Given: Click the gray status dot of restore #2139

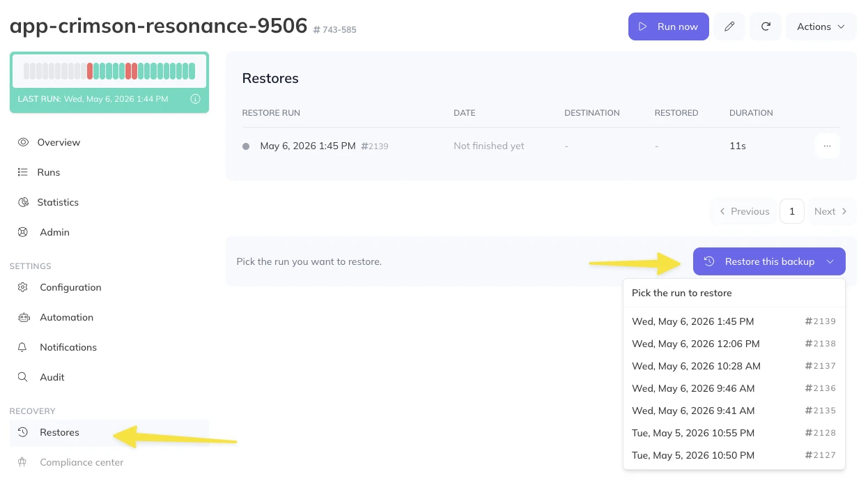Looking at the screenshot, I should coord(246,146).
